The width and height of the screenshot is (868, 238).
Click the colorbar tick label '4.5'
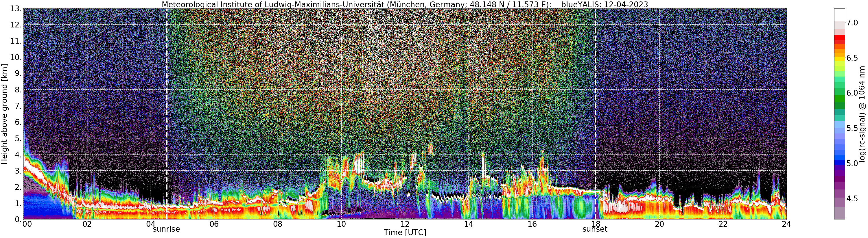point(852,198)
